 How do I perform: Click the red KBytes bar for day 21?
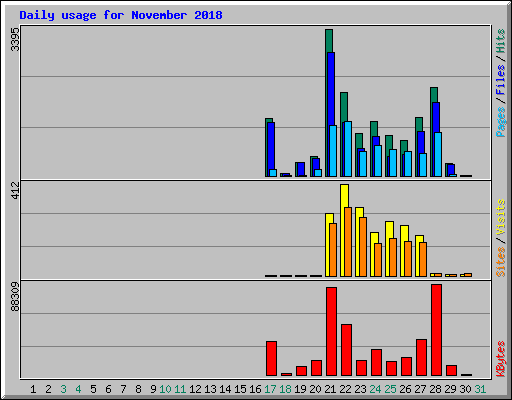[x=331, y=331]
